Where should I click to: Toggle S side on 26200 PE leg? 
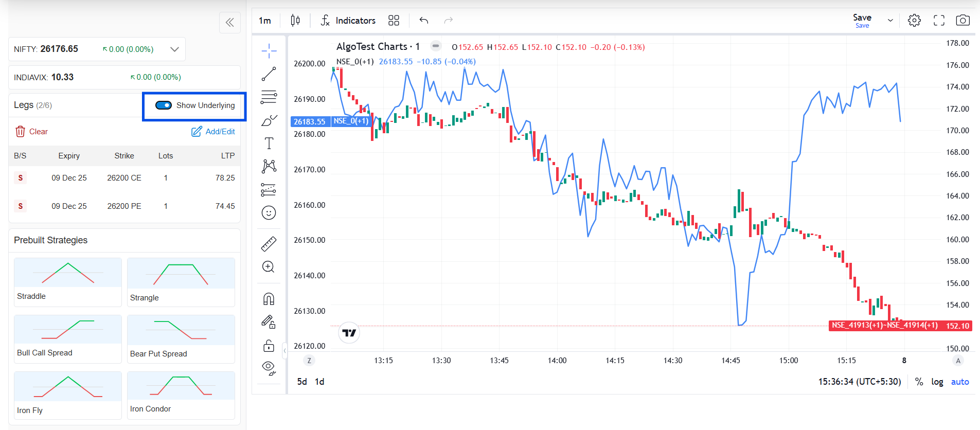[x=21, y=206]
